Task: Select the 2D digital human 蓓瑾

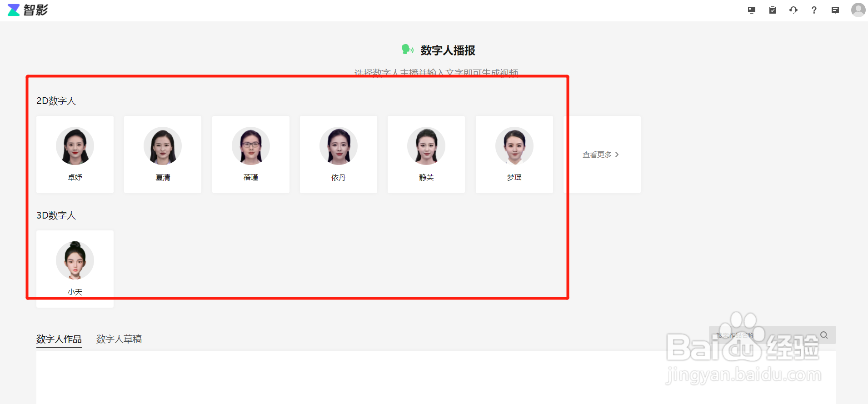Action: 251,155
